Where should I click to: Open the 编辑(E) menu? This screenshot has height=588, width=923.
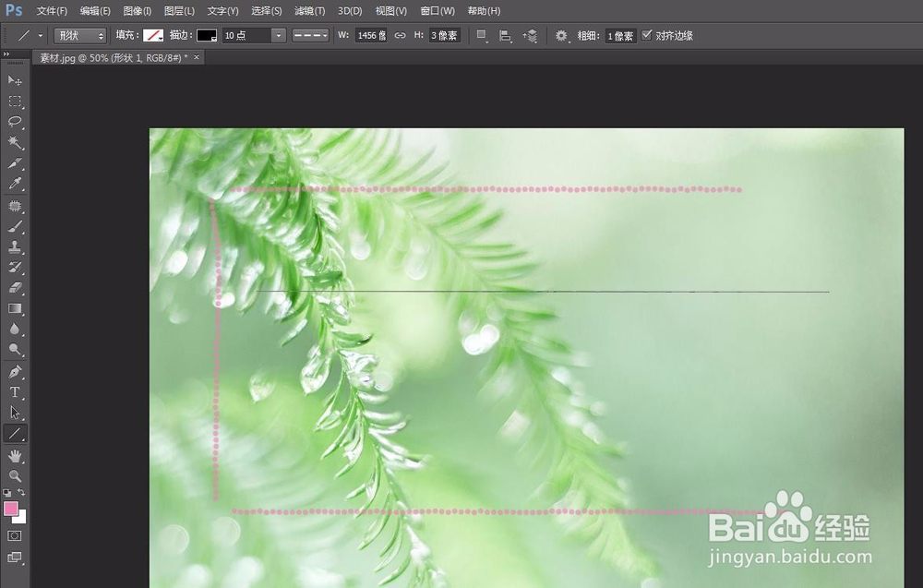95,10
